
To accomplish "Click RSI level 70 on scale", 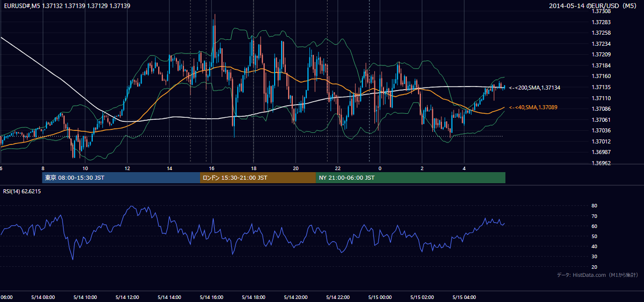I will point(595,216).
